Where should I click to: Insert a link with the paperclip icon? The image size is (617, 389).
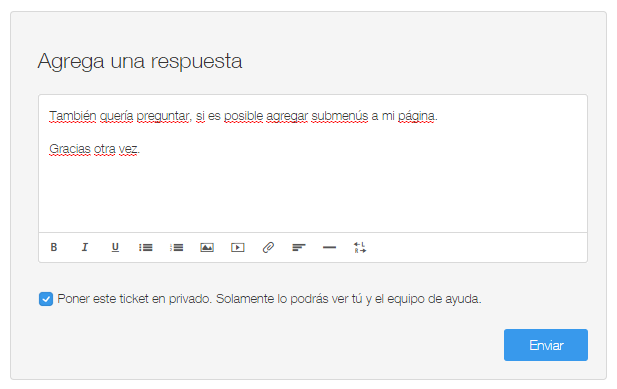(x=268, y=247)
